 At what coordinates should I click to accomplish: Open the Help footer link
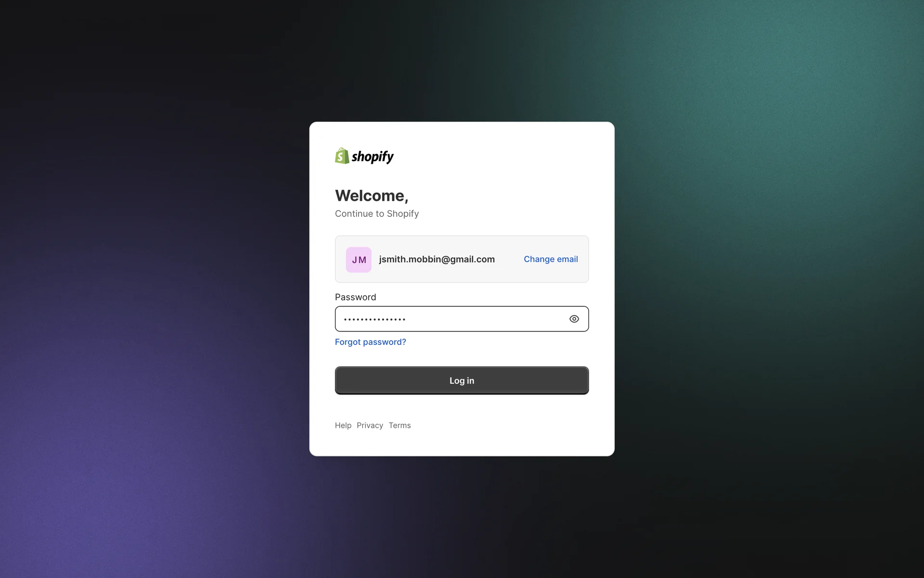click(343, 425)
